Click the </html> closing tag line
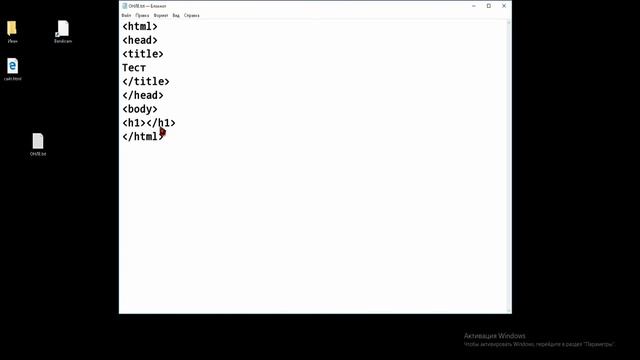 [x=143, y=137]
